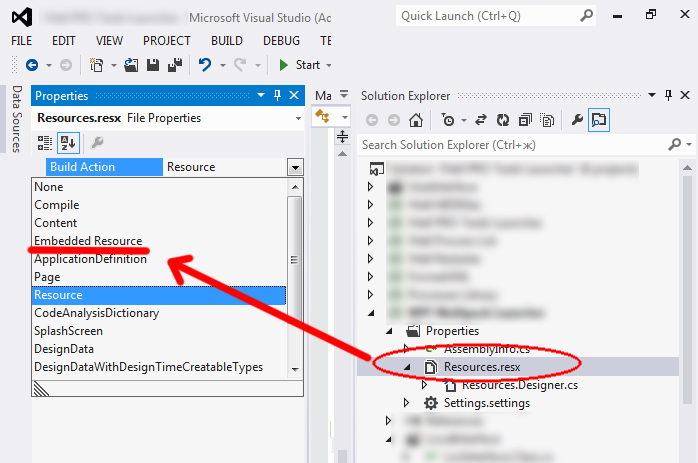Open the Build Action value dropdown arrow

tap(295, 168)
